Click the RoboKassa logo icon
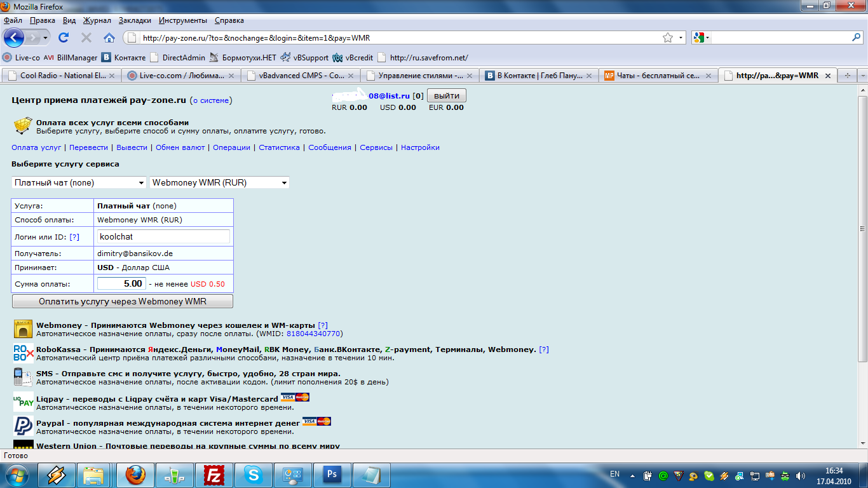868x488 pixels. pyautogui.click(x=24, y=353)
